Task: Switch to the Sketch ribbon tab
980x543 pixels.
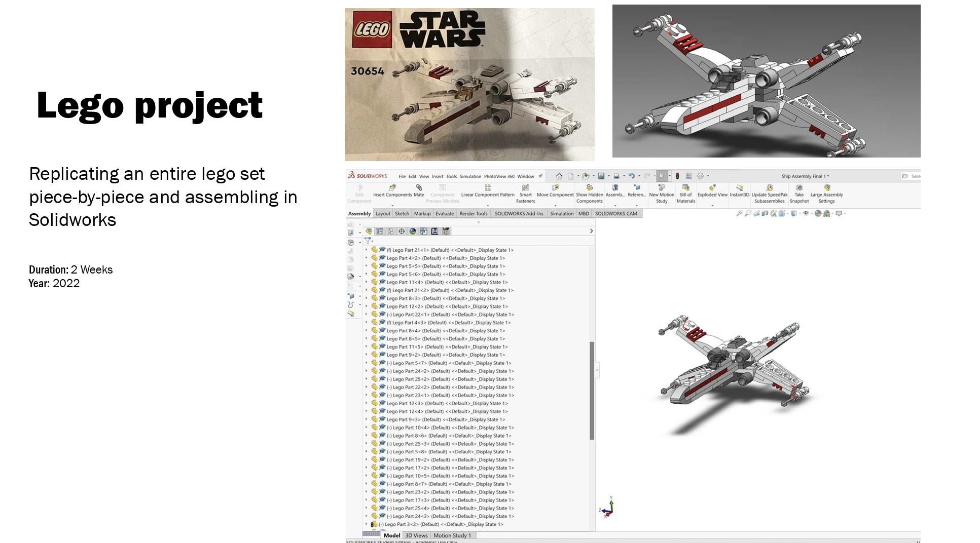Action: tap(402, 214)
